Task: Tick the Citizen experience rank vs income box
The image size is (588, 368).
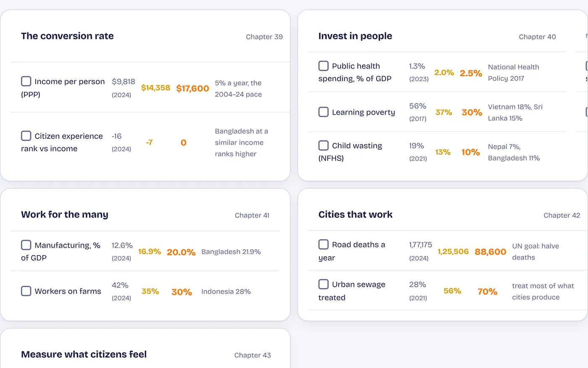Action: tap(26, 135)
